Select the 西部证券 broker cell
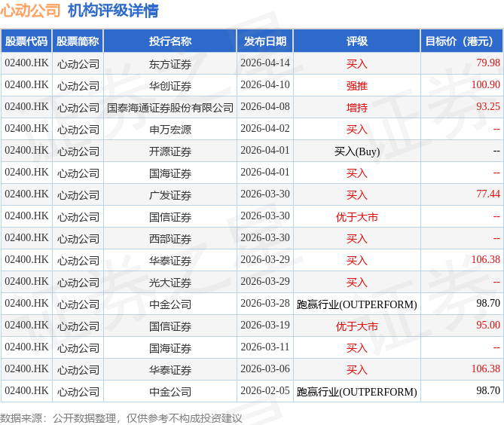The image size is (504, 425). [x=170, y=239]
